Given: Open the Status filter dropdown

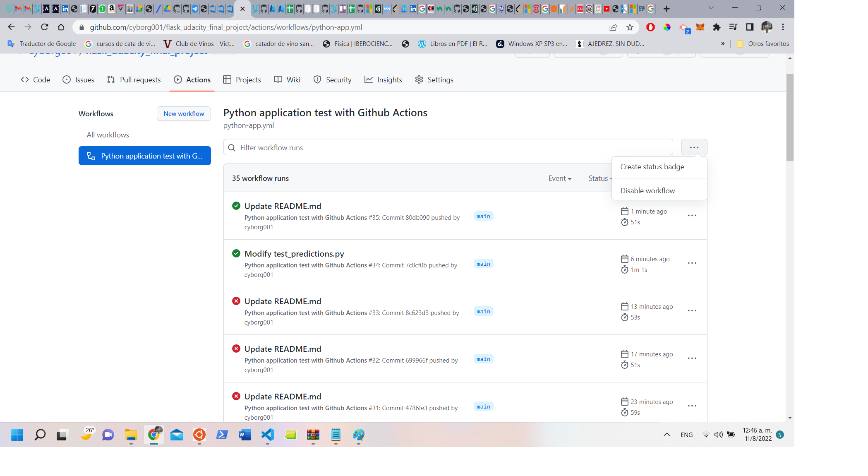Looking at the screenshot, I should tap(599, 178).
